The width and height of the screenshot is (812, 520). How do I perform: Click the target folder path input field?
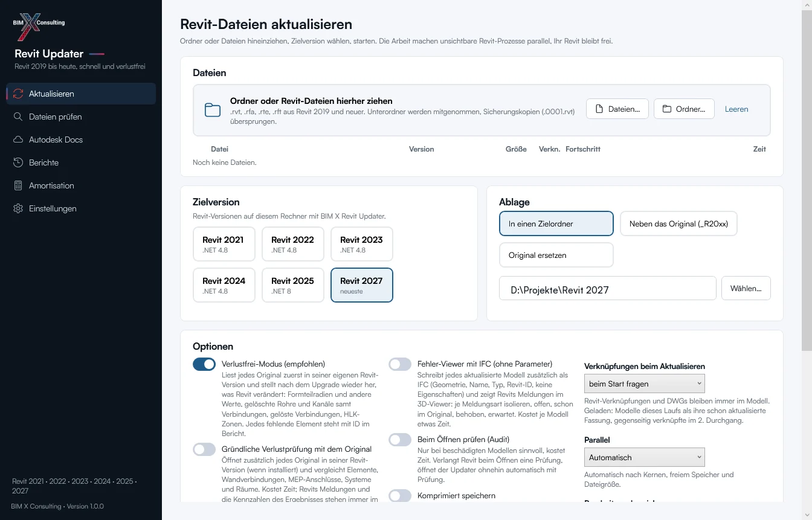coord(608,289)
